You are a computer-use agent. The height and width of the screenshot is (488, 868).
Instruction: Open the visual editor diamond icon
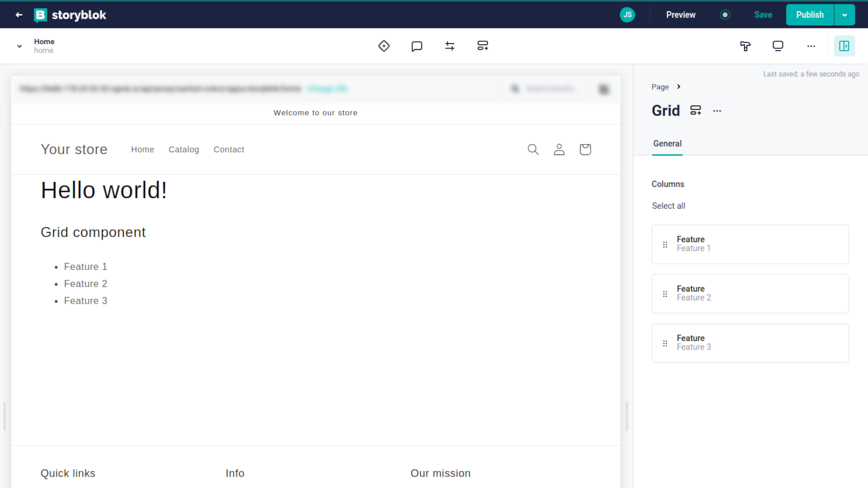[384, 46]
